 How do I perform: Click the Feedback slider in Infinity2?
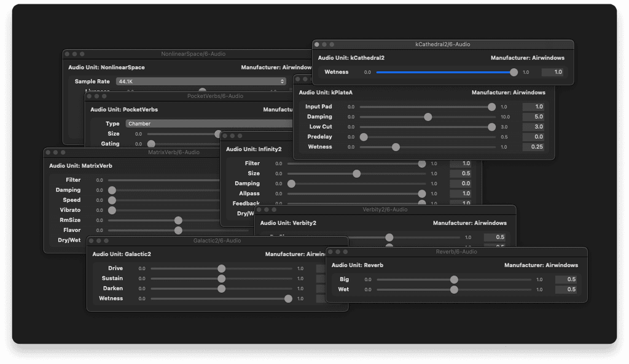point(422,203)
